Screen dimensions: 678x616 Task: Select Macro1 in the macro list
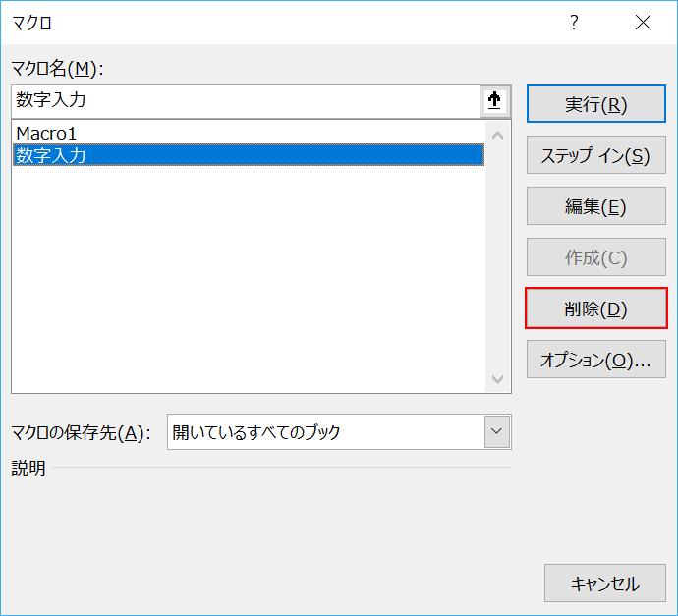click(x=249, y=134)
